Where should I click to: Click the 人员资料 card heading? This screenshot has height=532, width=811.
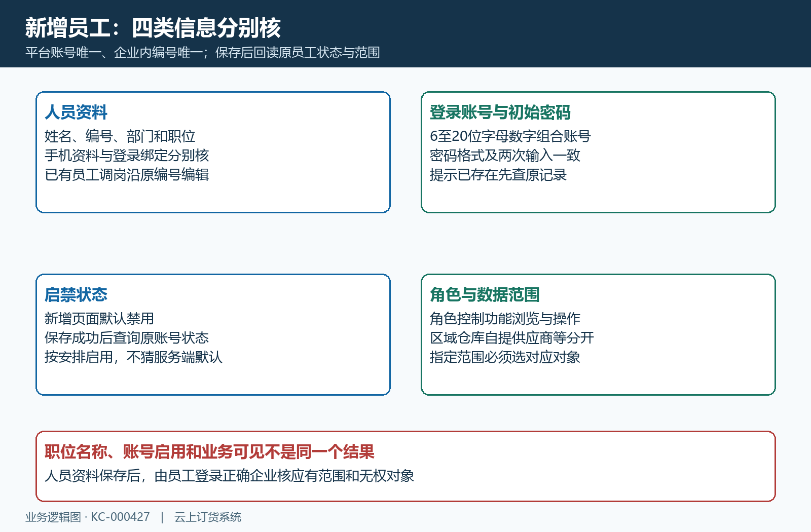[76, 112]
